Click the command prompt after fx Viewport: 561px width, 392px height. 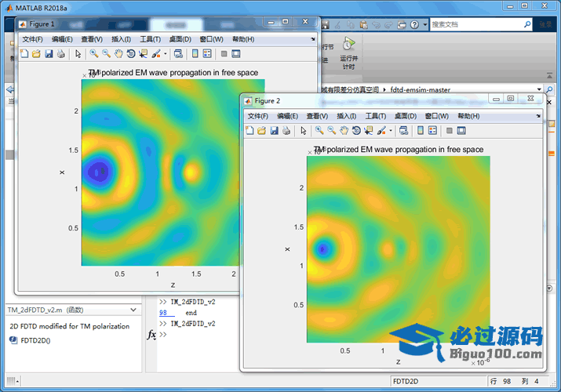pos(164,335)
